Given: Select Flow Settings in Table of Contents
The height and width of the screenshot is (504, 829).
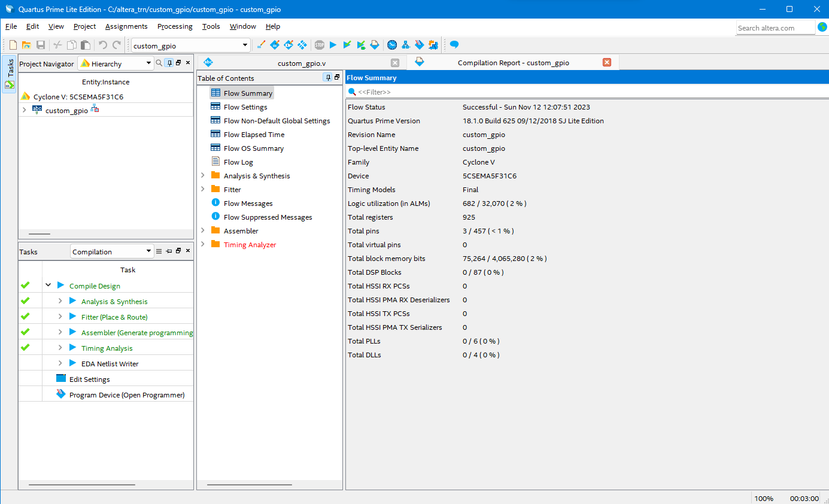Looking at the screenshot, I should coord(245,107).
